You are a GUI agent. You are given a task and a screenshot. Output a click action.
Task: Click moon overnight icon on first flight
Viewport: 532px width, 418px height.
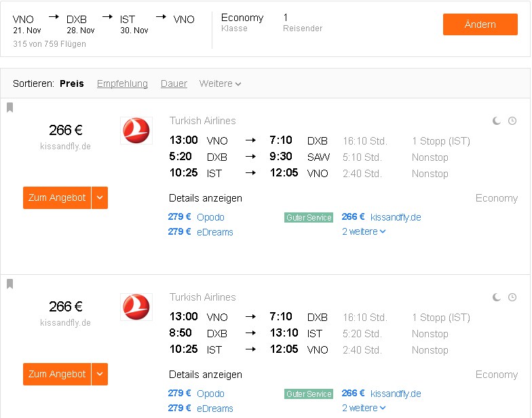coord(497,121)
